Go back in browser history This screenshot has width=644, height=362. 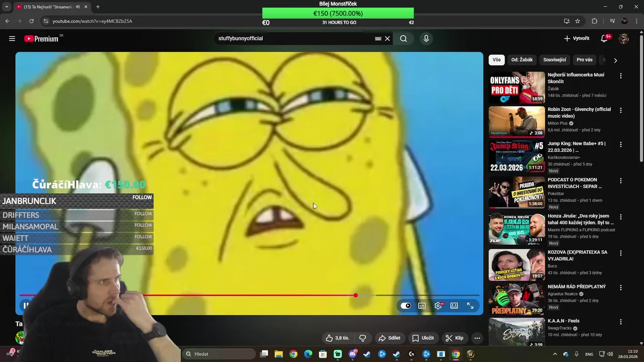pos(7,21)
